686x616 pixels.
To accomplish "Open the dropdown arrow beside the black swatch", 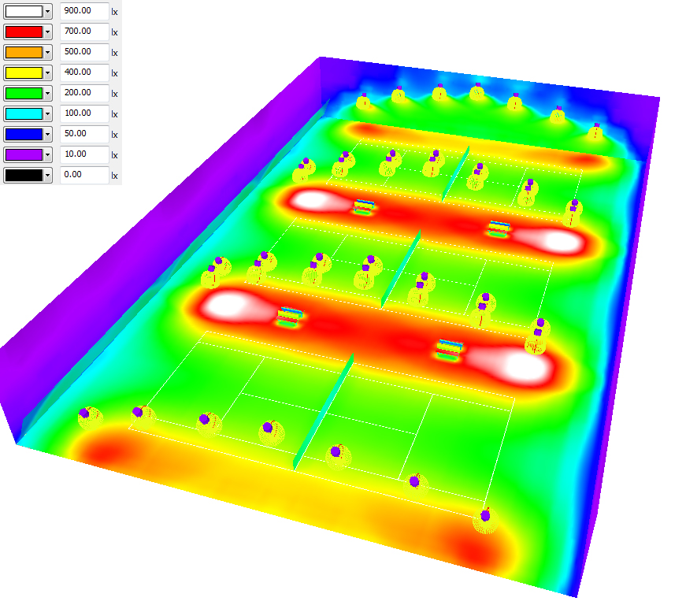I will click(x=48, y=176).
